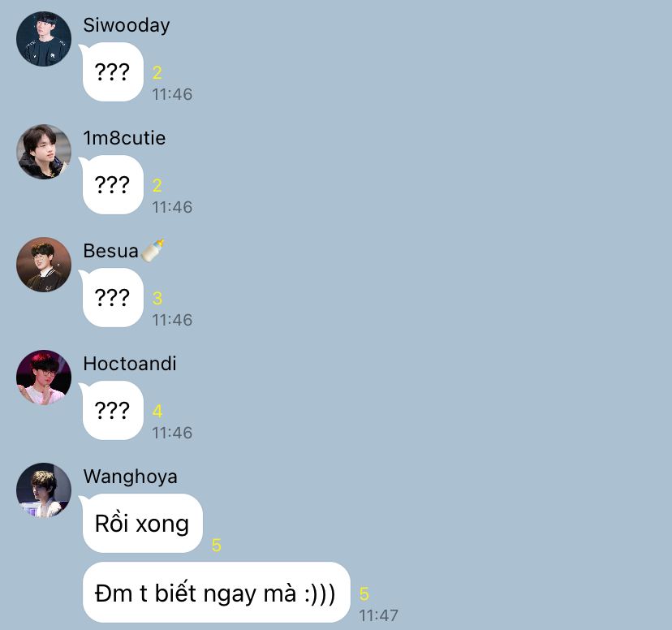The width and height of the screenshot is (672, 630).
Task: Tap the 11:47 timestamp on last message
Action: [378, 615]
